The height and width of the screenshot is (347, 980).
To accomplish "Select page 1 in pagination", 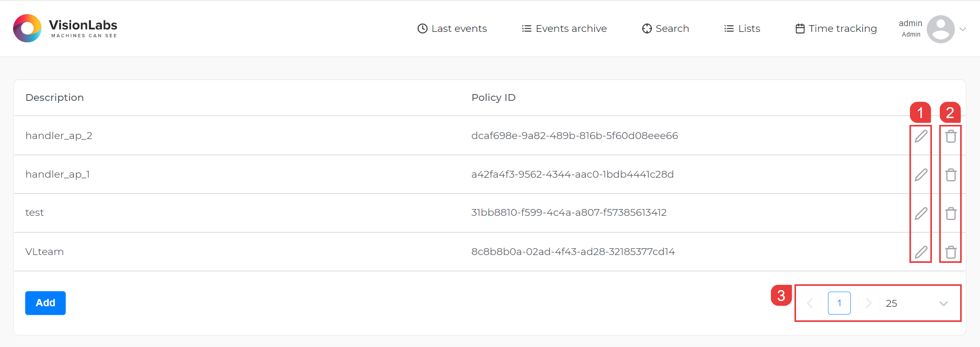I will coord(839,303).
